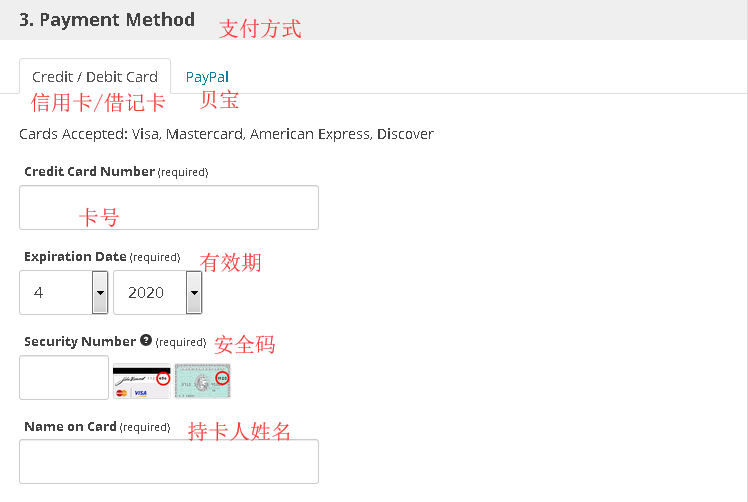
Task: Click the 'Security Number' label text
Action: click(80, 341)
